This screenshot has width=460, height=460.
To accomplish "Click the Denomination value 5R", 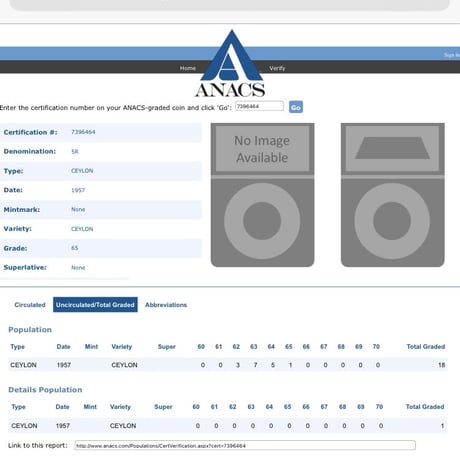I will click(x=75, y=151).
